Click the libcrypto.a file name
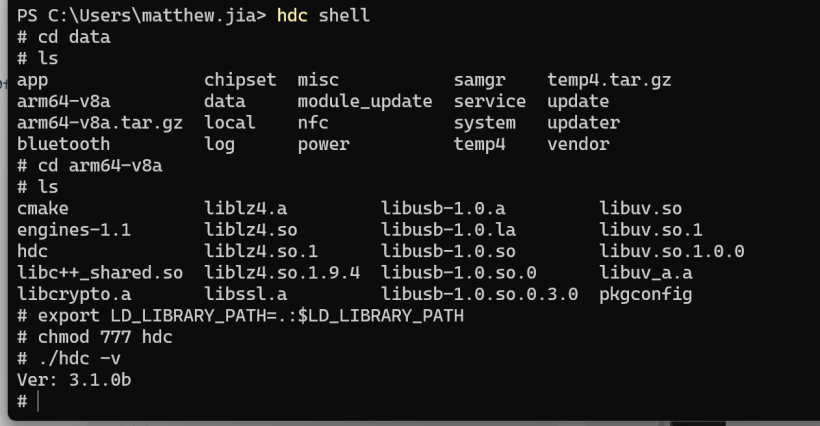Viewport: 820px width, 426px height. tap(74, 294)
